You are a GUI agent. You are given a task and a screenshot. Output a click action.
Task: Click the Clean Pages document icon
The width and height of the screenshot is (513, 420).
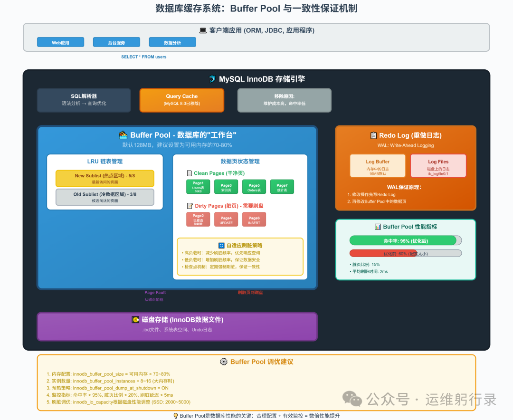coord(190,173)
